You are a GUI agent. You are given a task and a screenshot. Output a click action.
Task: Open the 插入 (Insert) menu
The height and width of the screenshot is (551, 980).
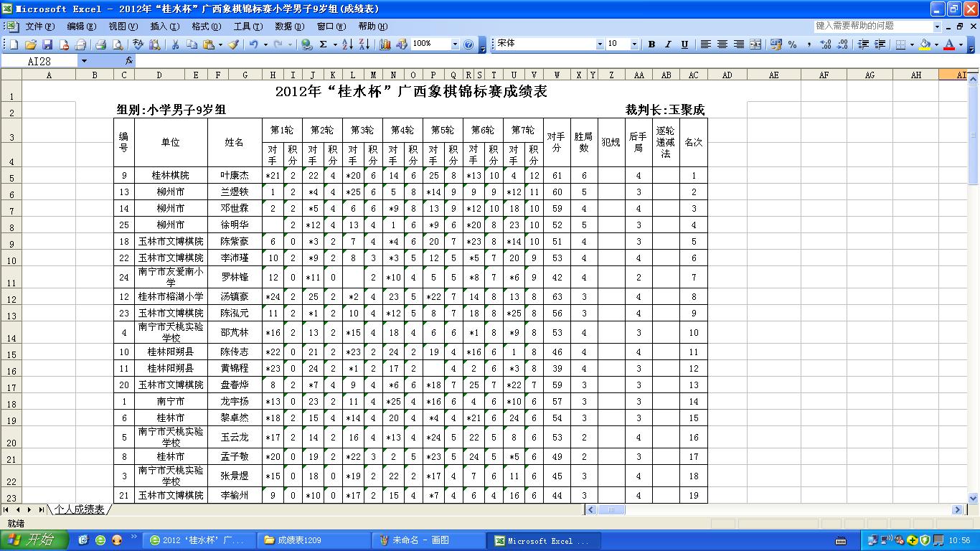pyautogui.click(x=164, y=26)
